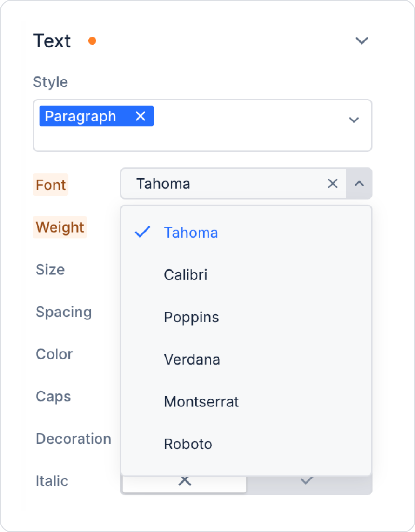The height and width of the screenshot is (532, 415).
Task: Choose Montserrat font
Action: 201,402
